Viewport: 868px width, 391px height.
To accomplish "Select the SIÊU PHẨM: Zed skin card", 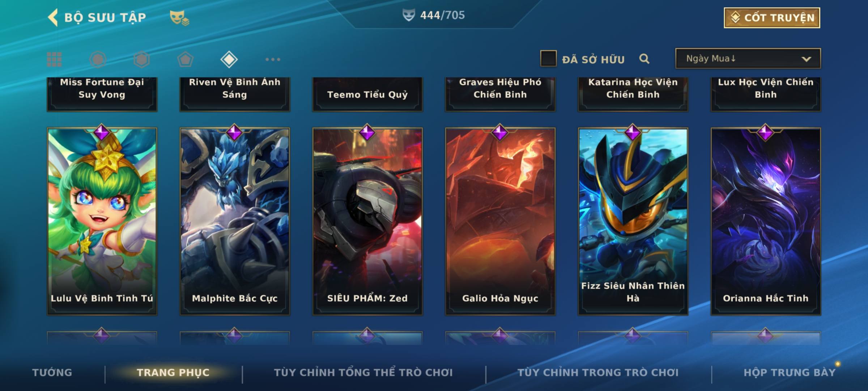I will point(367,221).
